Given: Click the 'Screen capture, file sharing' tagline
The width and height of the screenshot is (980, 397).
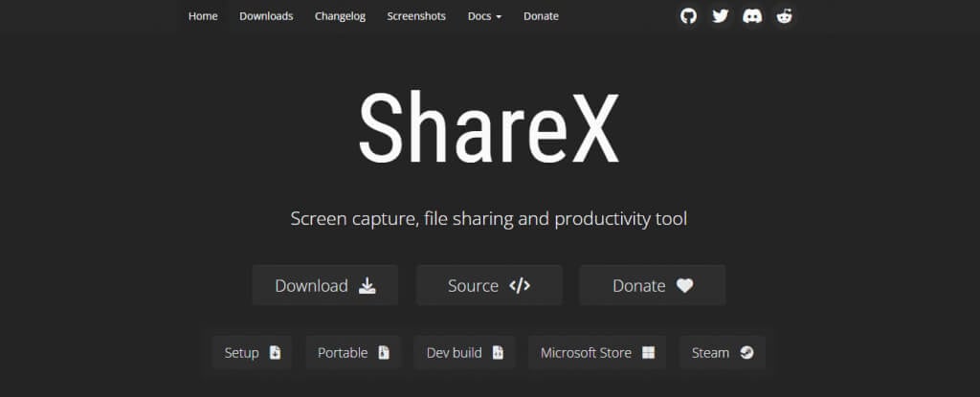Looking at the screenshot, I should (x=489, y=219).
